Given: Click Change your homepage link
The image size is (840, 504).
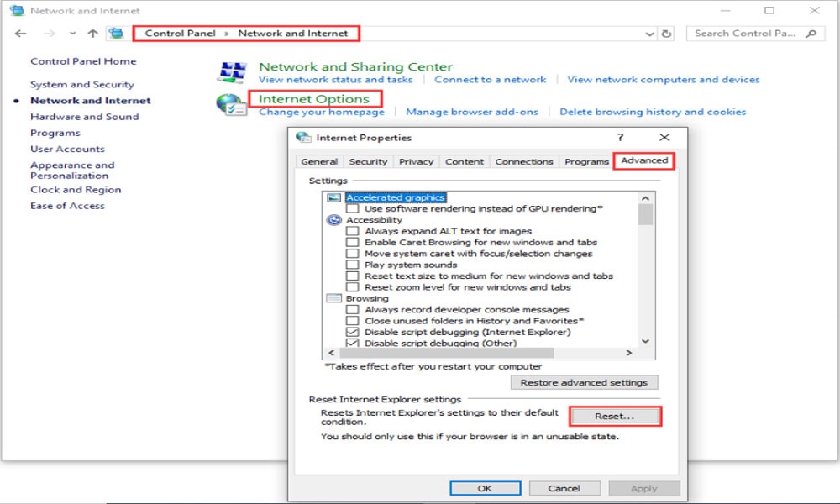Looking at the screenshot, I should tap(322, 112).
